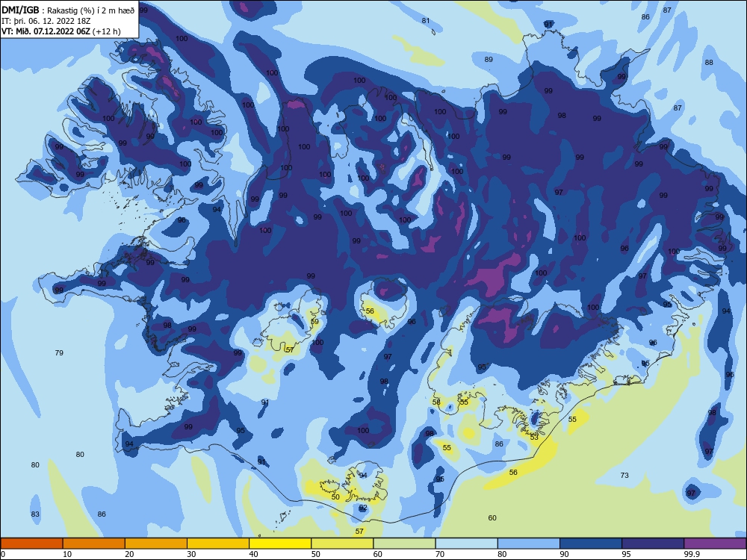Click the legend tick label "10"
Image resolution: width=747 pixels, height=560 pixels.
[x=67, y=554]
